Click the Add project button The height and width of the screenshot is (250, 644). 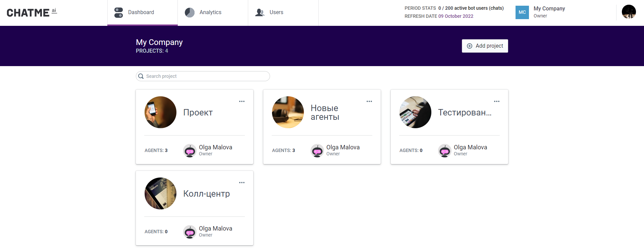pyautogui.click(x=485, y=46)
